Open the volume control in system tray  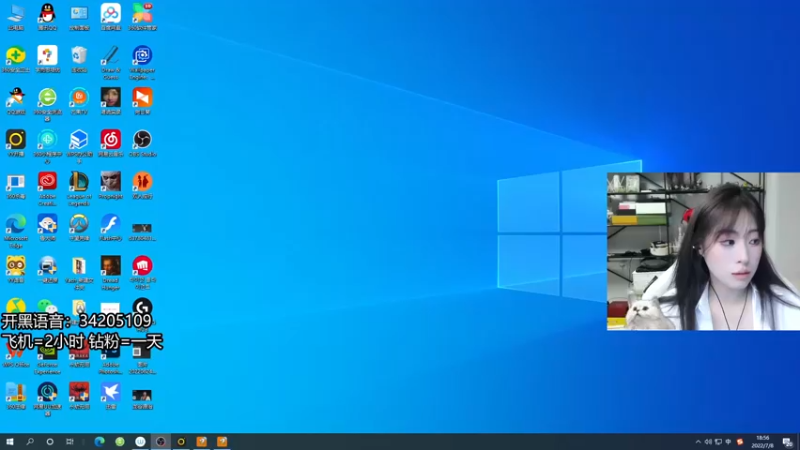coord(708,442)
